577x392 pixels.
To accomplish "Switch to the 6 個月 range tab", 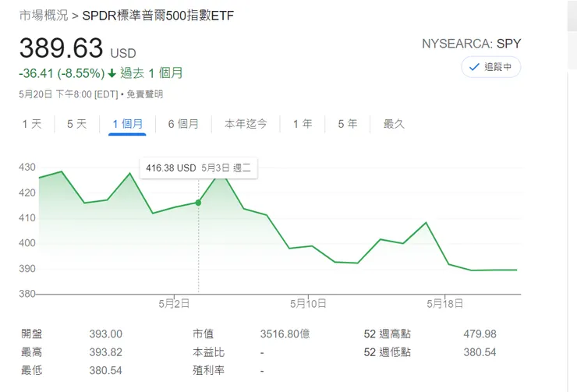I will point(183,124).
